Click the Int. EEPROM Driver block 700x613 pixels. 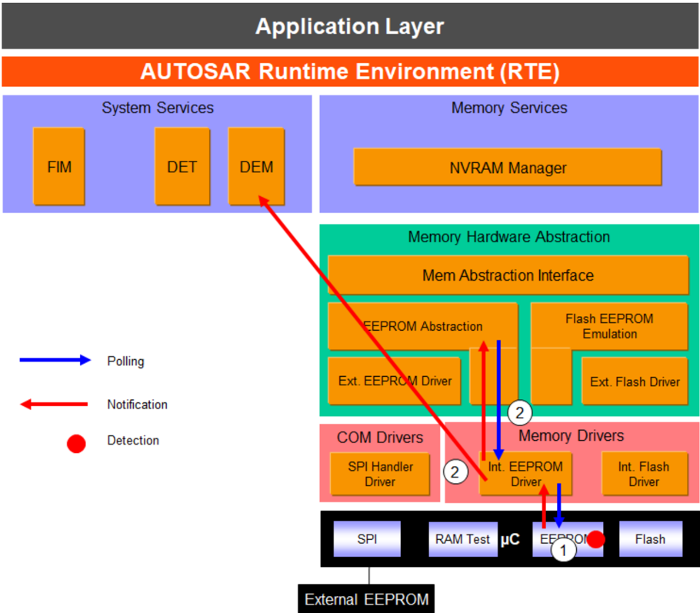pos(525,474)
